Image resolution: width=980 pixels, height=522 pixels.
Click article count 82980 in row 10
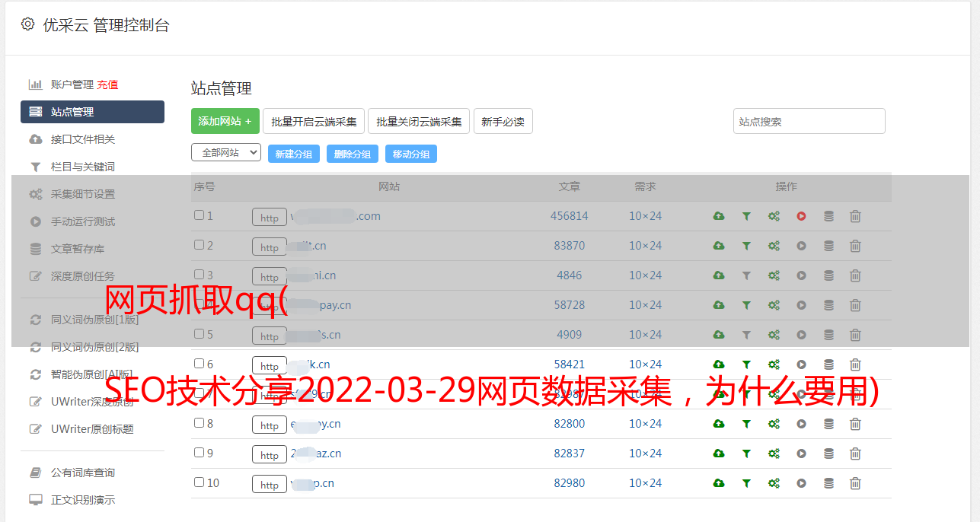point(570,483)
